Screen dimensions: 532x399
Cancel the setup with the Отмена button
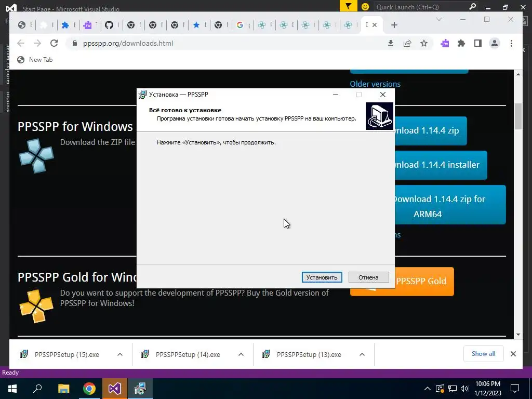pos(368,277)
